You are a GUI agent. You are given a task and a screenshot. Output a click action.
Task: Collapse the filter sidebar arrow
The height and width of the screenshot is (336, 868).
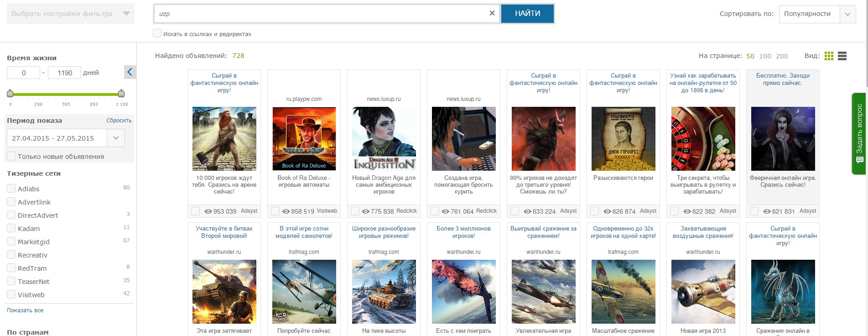click(x=130, y=72)
